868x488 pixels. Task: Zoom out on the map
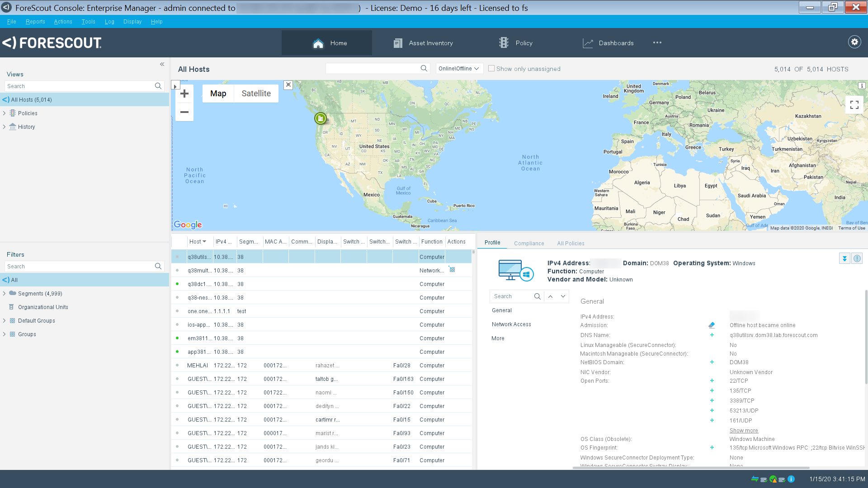coord(184,112)
